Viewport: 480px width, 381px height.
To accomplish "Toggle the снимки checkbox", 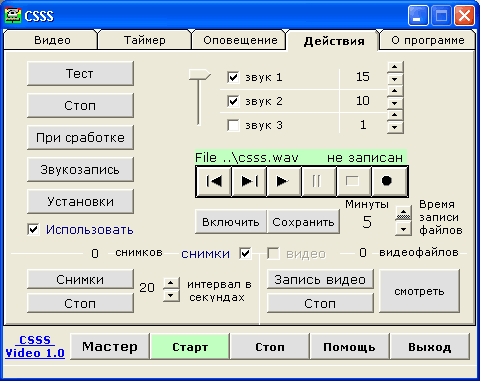I will pyautogui.click(x=245, y=253).
